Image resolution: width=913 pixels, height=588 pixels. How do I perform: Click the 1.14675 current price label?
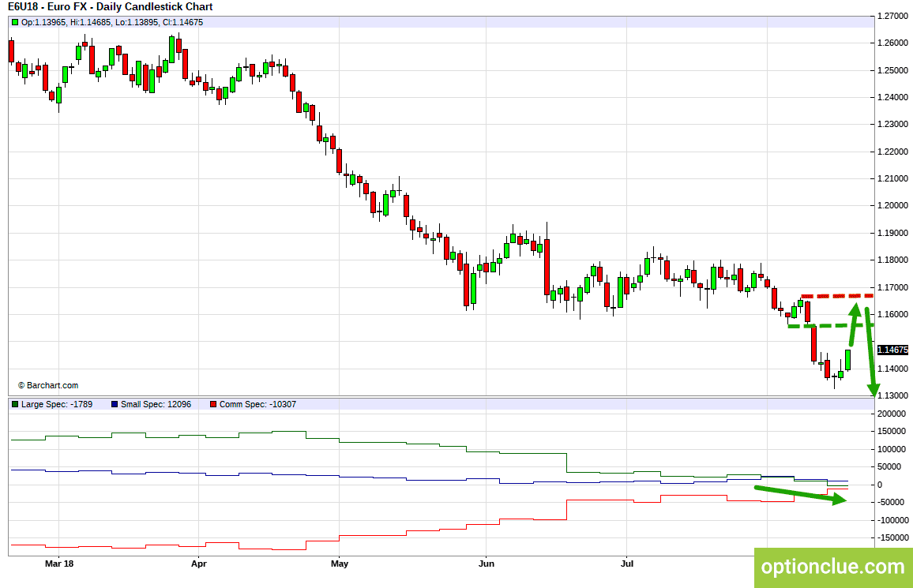click(x=892, y=349)
